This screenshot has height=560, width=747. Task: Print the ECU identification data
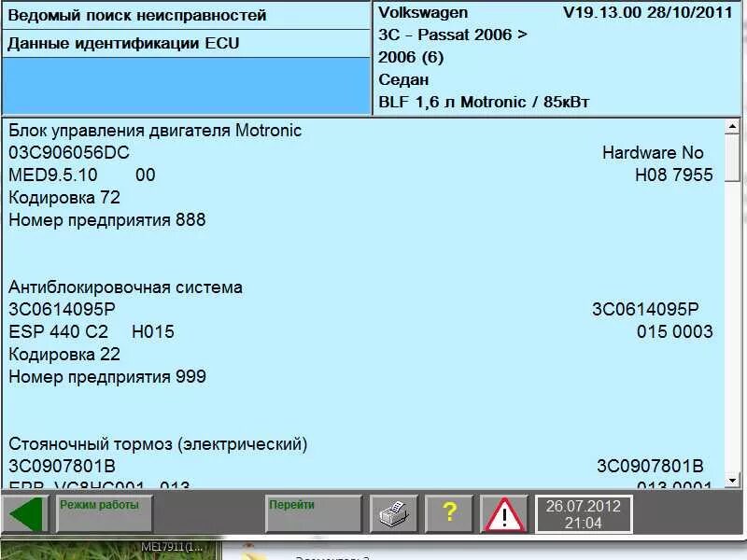click(393, 513)
